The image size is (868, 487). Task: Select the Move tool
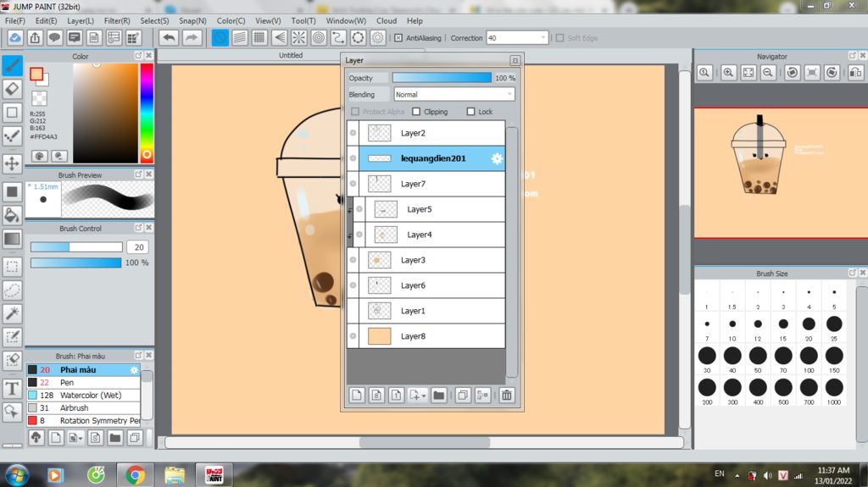12,163
